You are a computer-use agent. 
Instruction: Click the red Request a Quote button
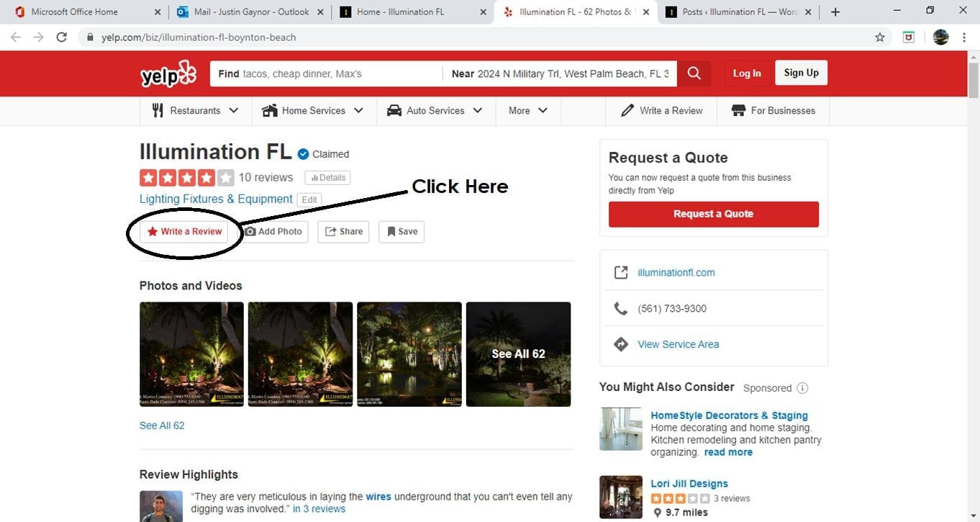pyautogui.click(x=714, y=214)
